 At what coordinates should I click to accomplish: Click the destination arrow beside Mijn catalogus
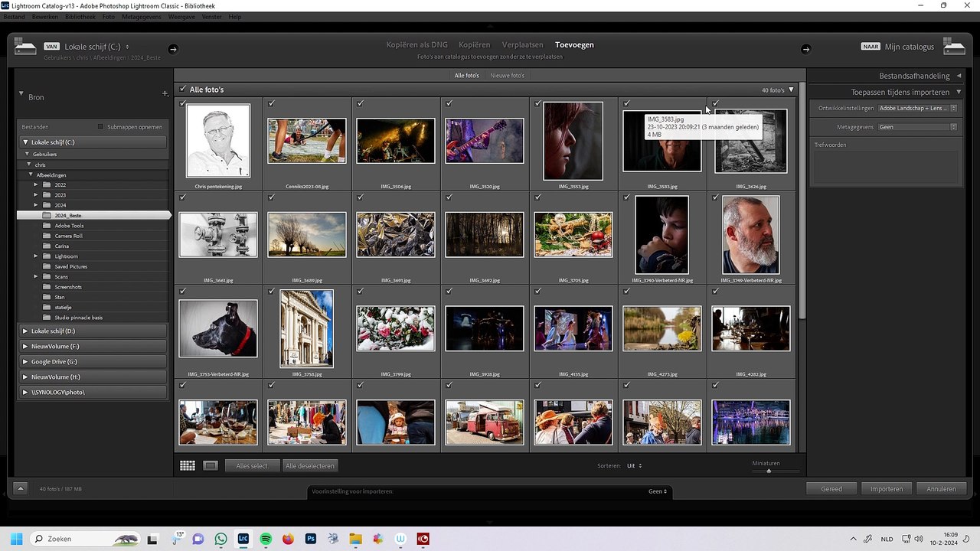(805, 49)
